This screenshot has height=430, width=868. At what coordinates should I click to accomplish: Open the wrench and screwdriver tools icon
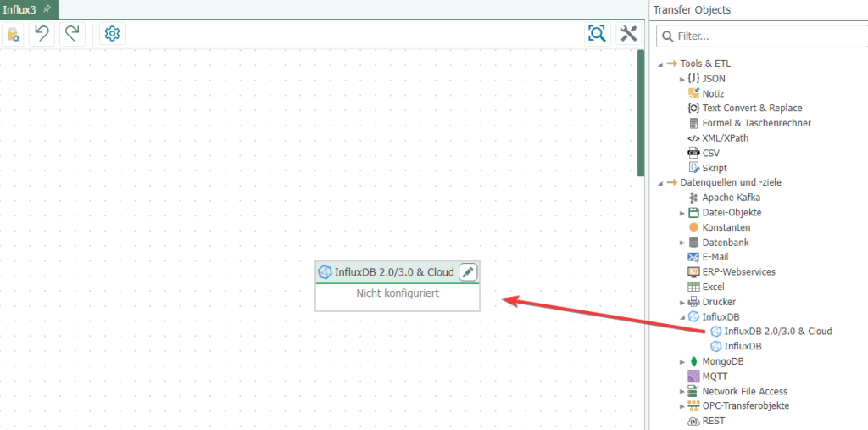click(628, 34)
